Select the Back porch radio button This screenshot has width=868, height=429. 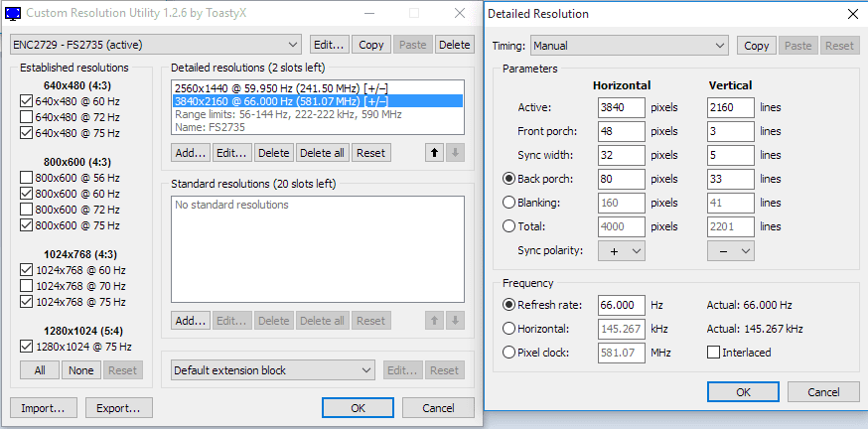[508, 179]
